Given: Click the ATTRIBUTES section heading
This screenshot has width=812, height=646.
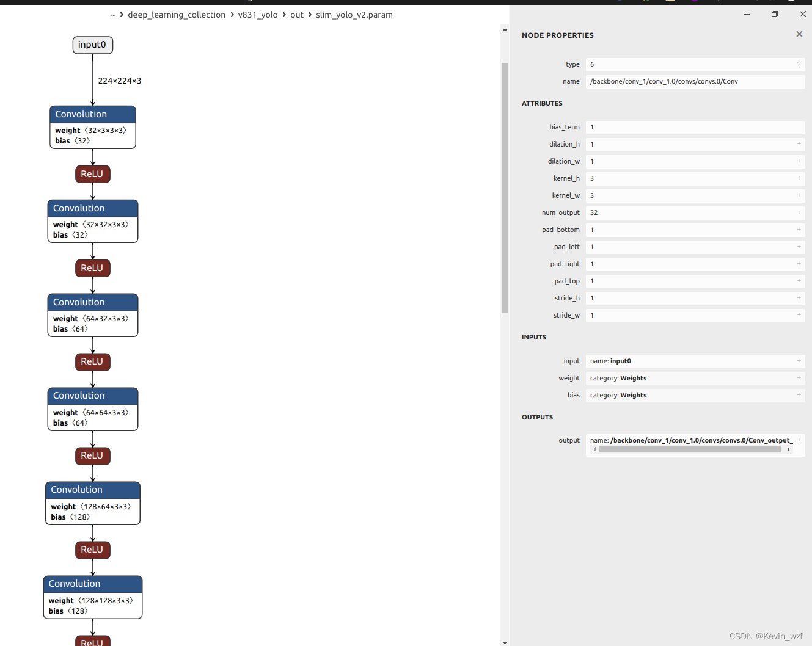Looking at the screenshot, I should (x=542, y=103).
